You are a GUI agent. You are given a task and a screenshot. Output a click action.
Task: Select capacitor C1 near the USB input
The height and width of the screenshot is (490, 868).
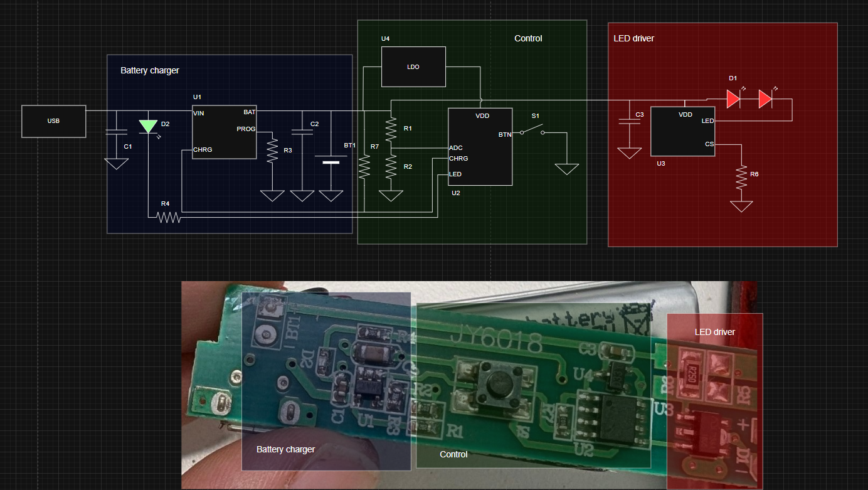tap(116, 132)
